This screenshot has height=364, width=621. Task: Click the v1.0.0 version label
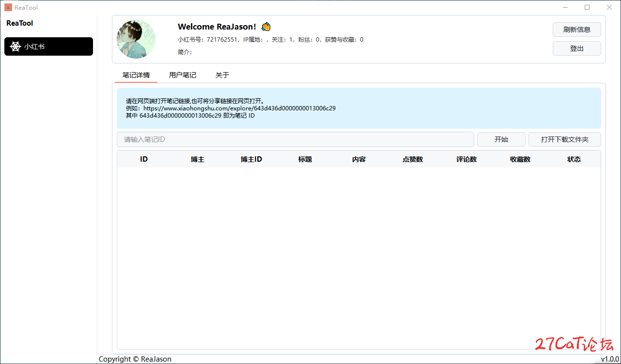(610, 359)
